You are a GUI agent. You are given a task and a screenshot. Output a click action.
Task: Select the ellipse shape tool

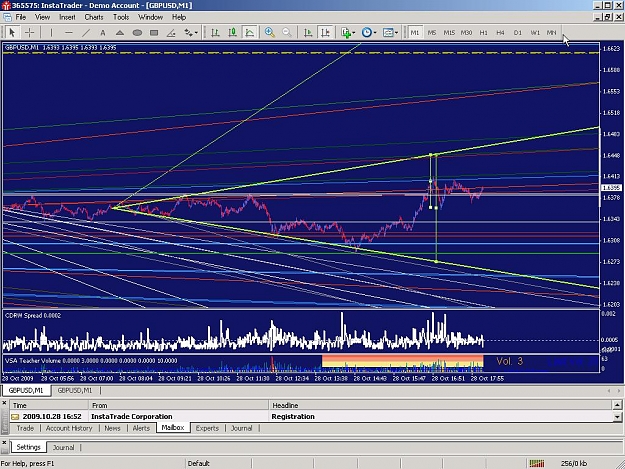click(x=137, y=32)
